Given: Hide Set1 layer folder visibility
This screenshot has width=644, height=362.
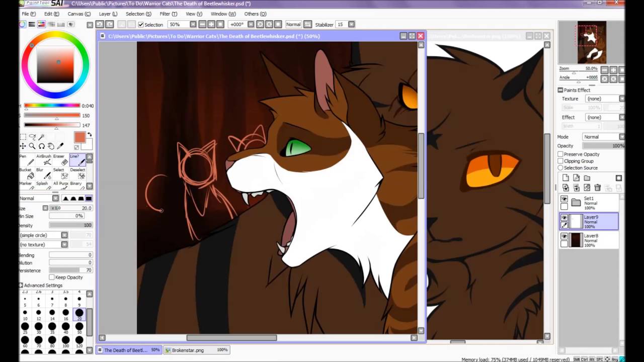Looking at the screenshot, I should [564, 199].
